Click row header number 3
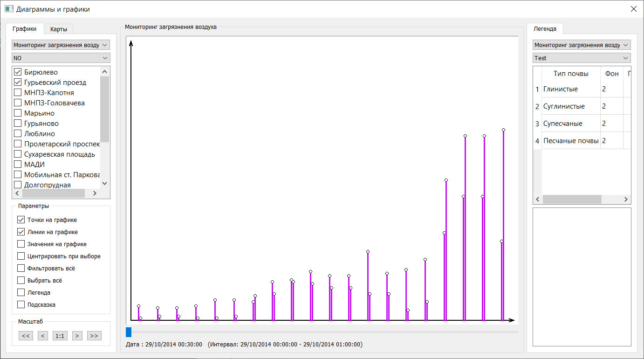 tap(537, 124)
